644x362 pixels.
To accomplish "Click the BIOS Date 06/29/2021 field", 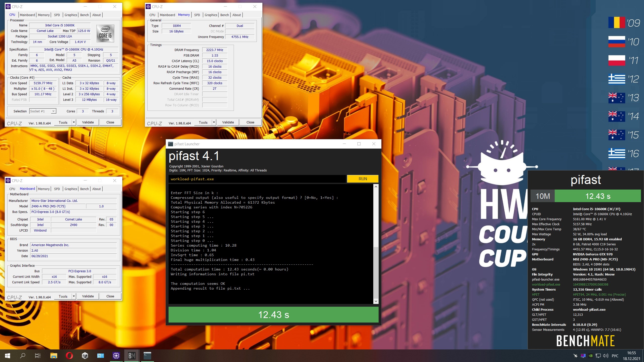I will (73, 256).
